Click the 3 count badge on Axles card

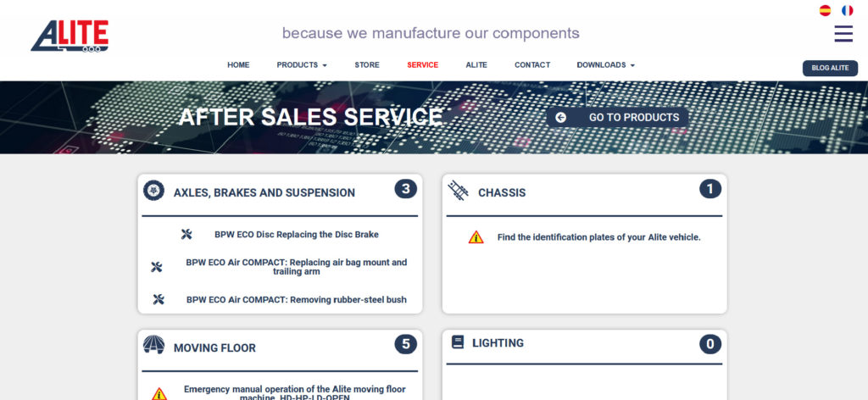tap(406, 189)
